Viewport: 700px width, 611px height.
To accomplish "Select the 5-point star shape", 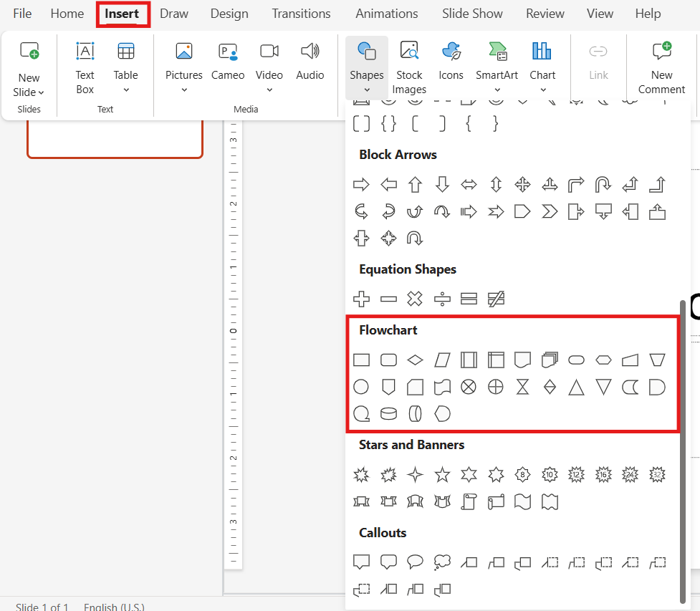I will click(442, 474).
